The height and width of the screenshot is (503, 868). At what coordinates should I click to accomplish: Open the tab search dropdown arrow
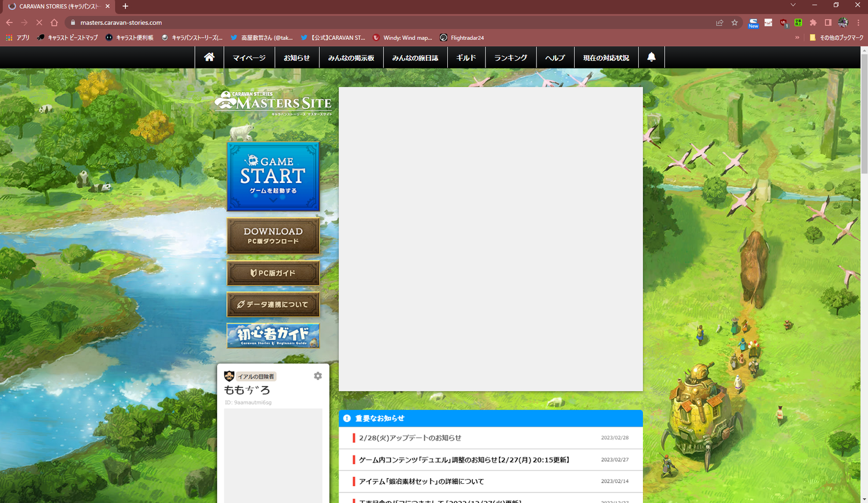coord(793,5)
